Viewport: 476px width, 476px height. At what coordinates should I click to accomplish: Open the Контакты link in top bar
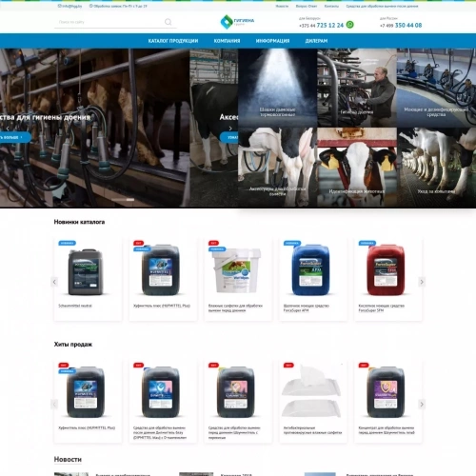click(331, 6)
